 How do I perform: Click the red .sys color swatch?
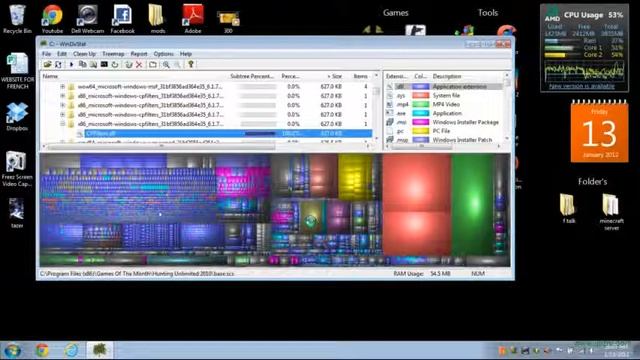point(420,96)
